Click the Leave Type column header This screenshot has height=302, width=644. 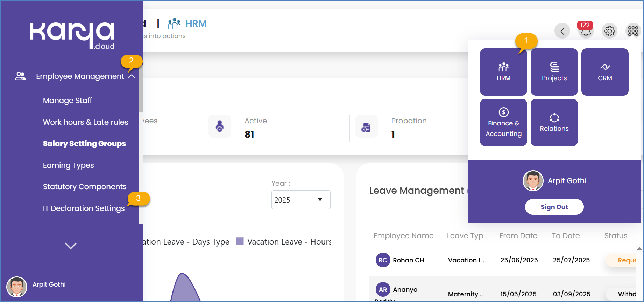[467, 236]
